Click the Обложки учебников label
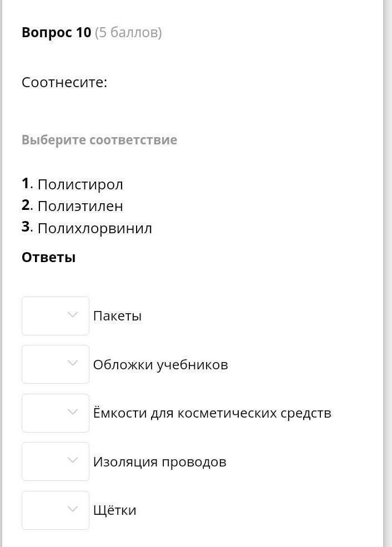The width and height of the screenshot is (392, 547). (160, 365)
